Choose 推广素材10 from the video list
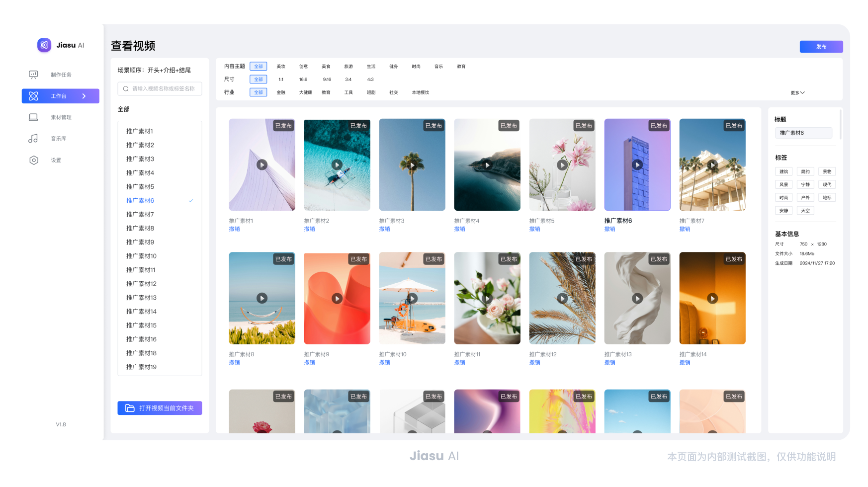Screen dimensions: 868x487 coord(141,256)
